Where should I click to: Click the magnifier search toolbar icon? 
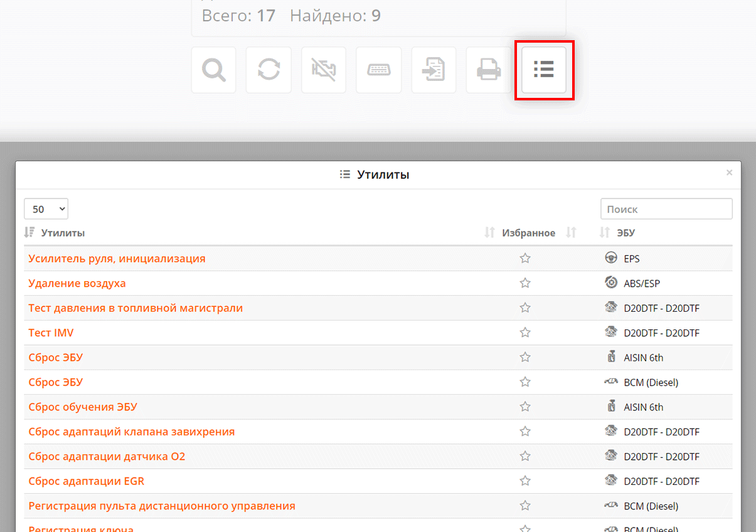coord(213,70)
